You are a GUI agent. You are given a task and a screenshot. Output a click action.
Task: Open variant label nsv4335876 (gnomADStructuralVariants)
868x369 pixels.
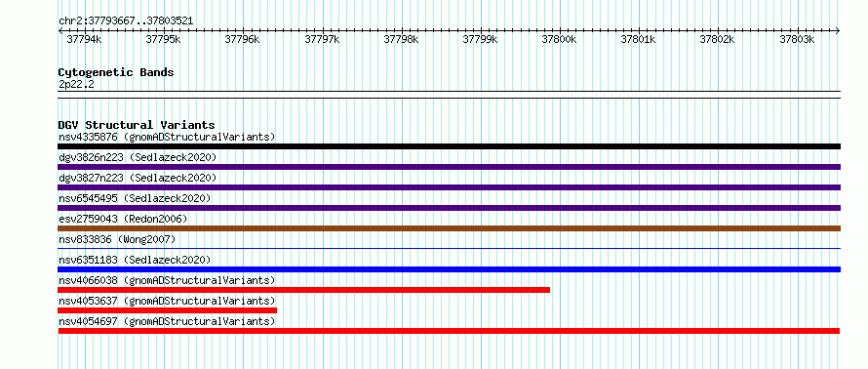click(x=167, y=137)
